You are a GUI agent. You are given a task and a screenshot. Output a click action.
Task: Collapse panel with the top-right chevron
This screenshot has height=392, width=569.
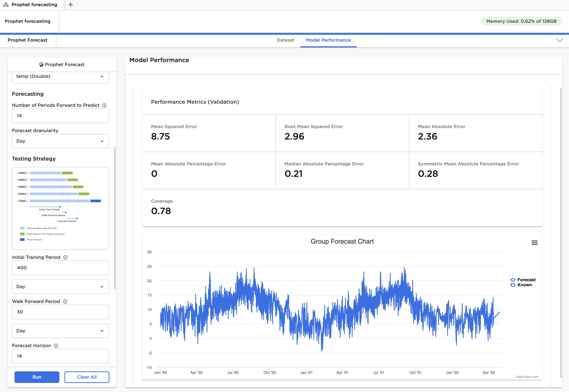(559, 40)
